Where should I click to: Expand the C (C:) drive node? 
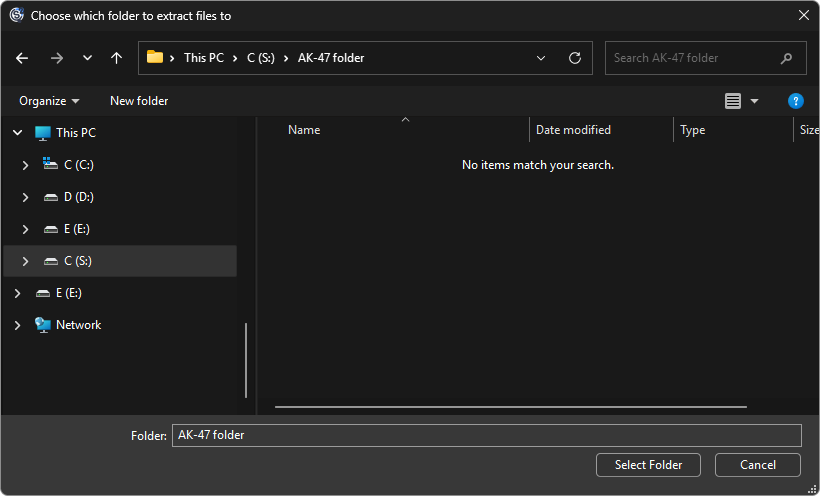click(x=25, y=165)
